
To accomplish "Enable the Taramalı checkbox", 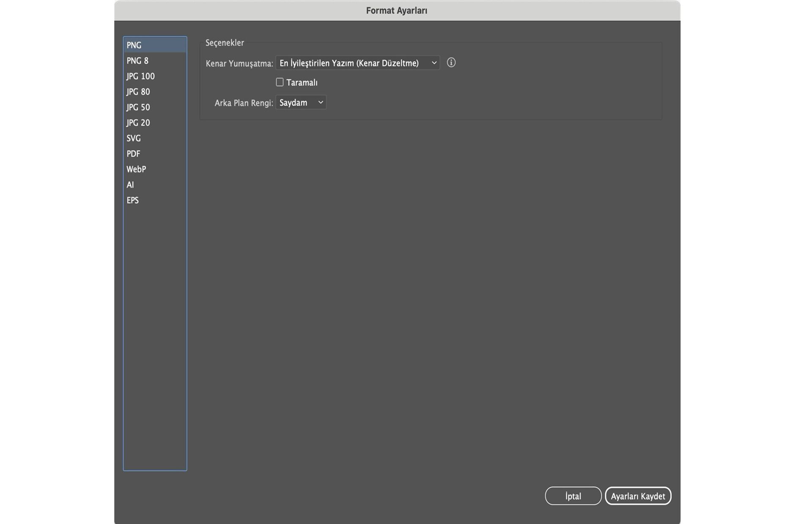I will (x=280, y=82).
